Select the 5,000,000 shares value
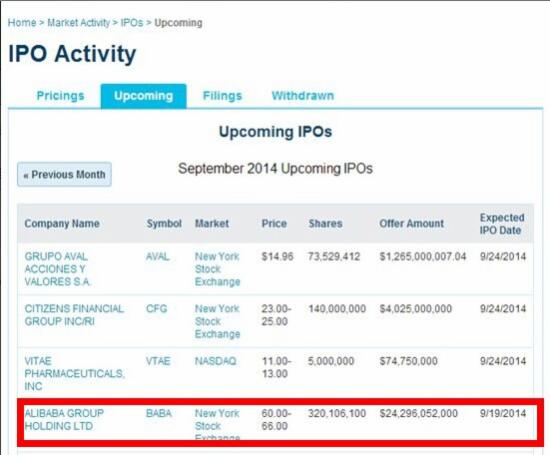 tap(331, 361)
